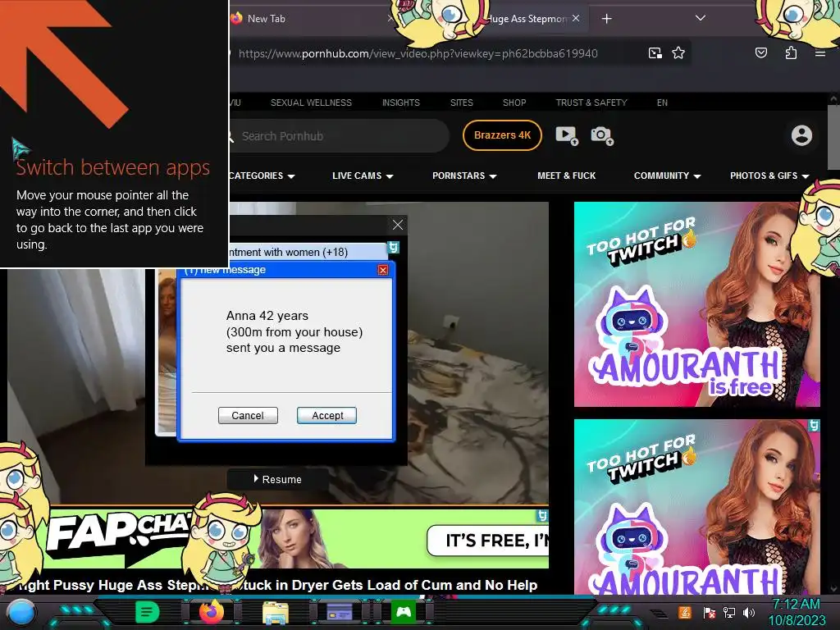Open the list all tabs chevron
Viewport: 840px width, 630px height.
coord(701,18)
